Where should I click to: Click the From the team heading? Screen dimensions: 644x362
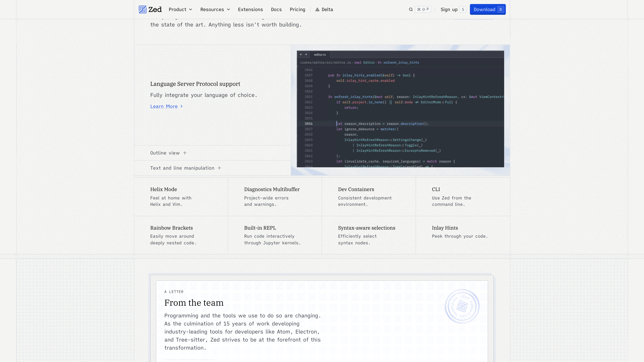tap(194, 303)
